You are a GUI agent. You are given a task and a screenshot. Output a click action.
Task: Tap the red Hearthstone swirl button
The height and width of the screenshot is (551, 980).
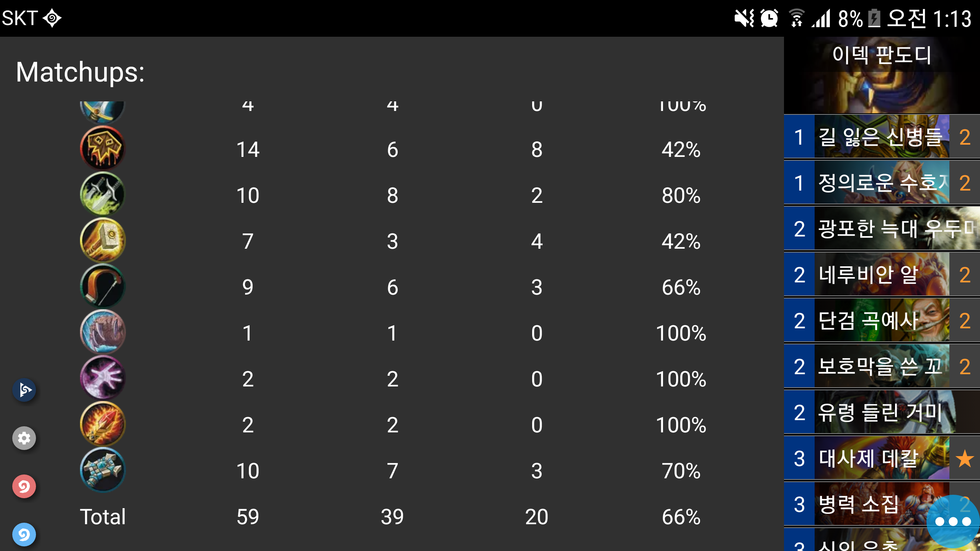tap(24, 486)
